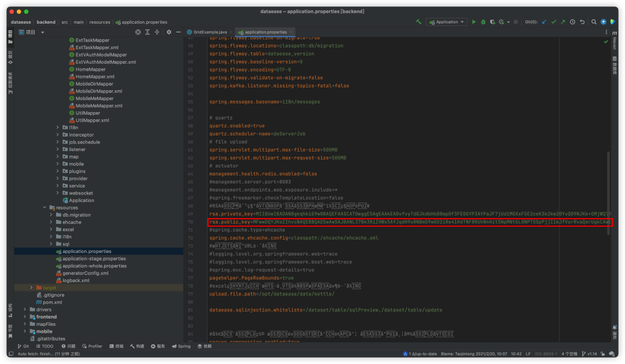The height and width of the screenshot is (364, 625).
Task: Open the project view mode dropdown
Action: coord(42,32)
